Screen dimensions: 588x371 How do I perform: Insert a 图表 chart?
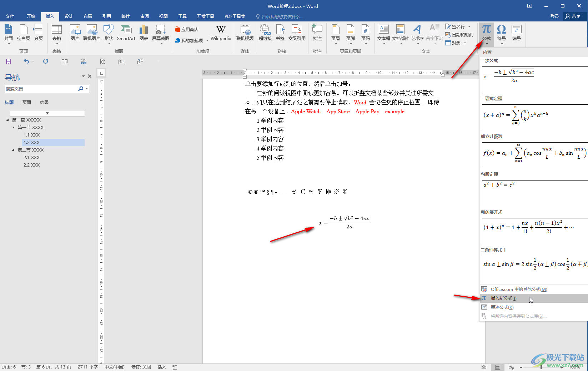144,33
